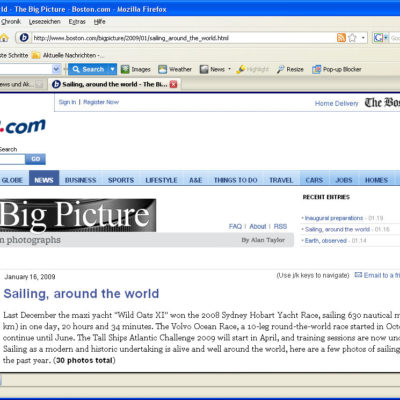The width and height of the screenshot is (400, 400).
Task: Click the Register Now link
Action: [101, 102]
